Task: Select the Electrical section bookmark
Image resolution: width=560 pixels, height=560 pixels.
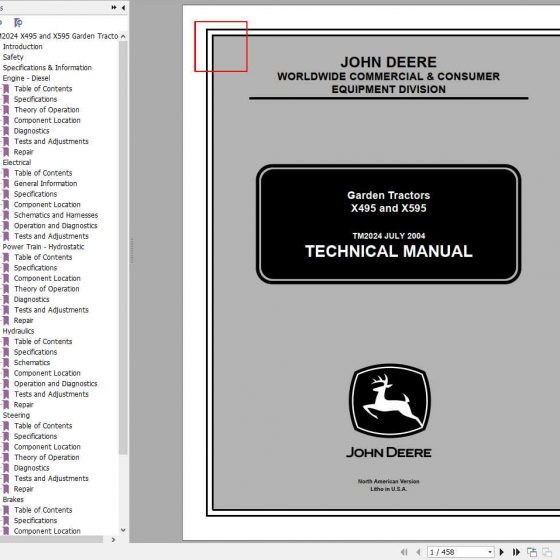Action: tap(17, 162)
